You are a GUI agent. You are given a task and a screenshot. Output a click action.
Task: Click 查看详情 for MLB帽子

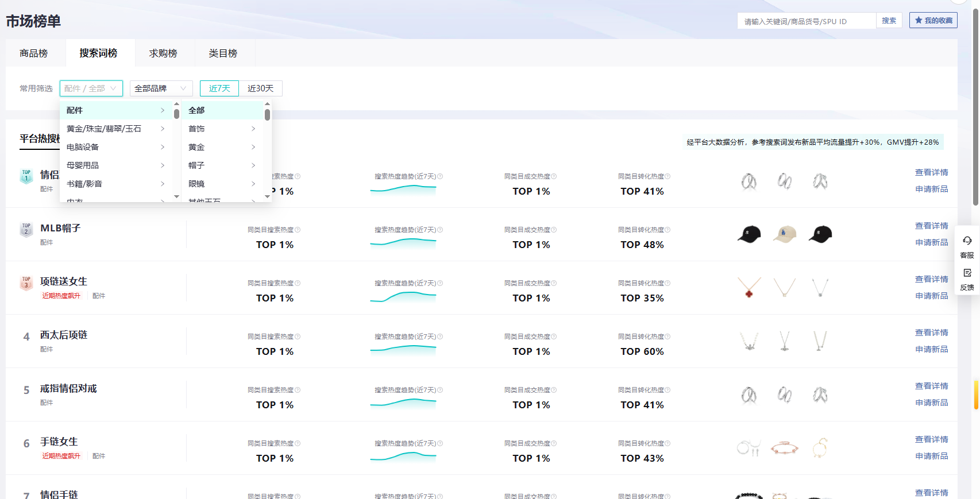(x=931, y=226)
